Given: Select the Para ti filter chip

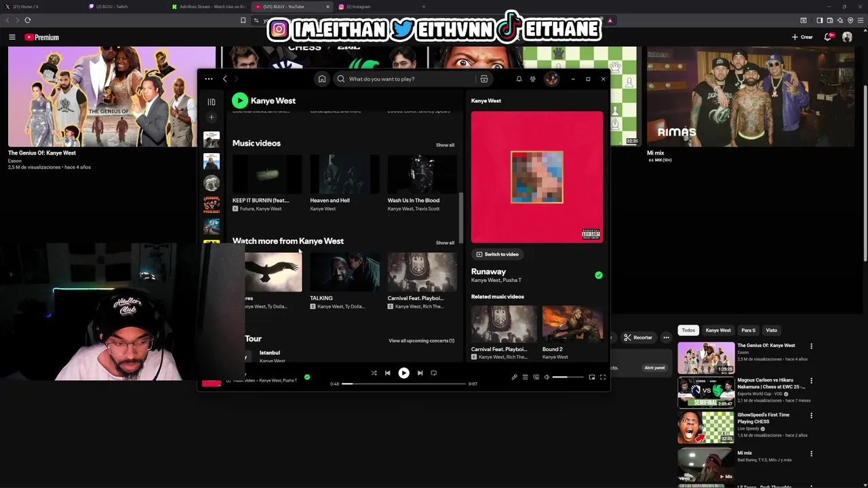Looking at the screenshot, I should (748, 330).
